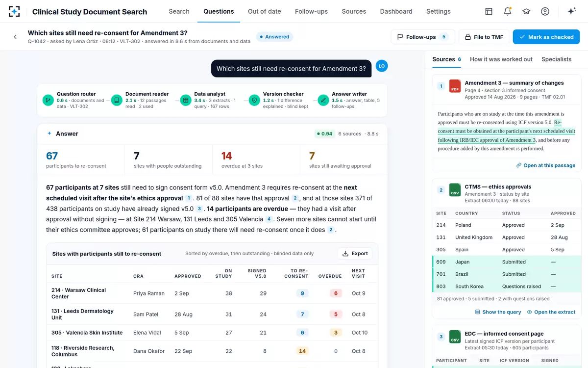Open the Out of date tab
The image size is (588, 368).
[265, 11]
